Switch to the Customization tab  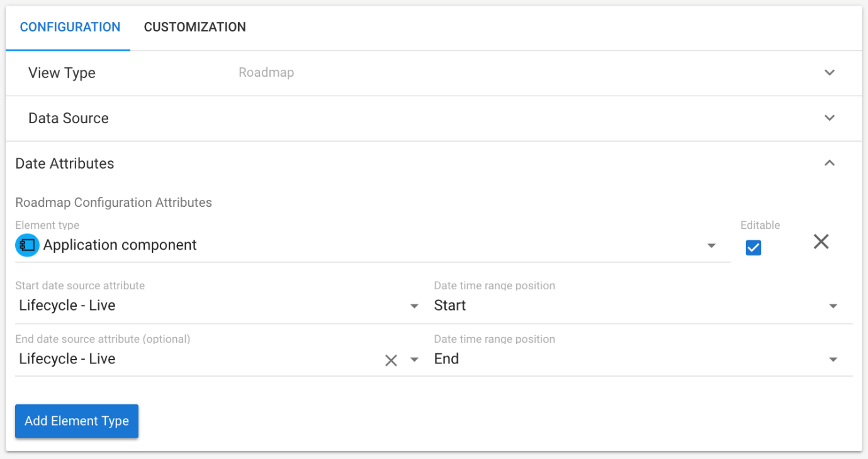pyautogui.click(x=194, y=27)
